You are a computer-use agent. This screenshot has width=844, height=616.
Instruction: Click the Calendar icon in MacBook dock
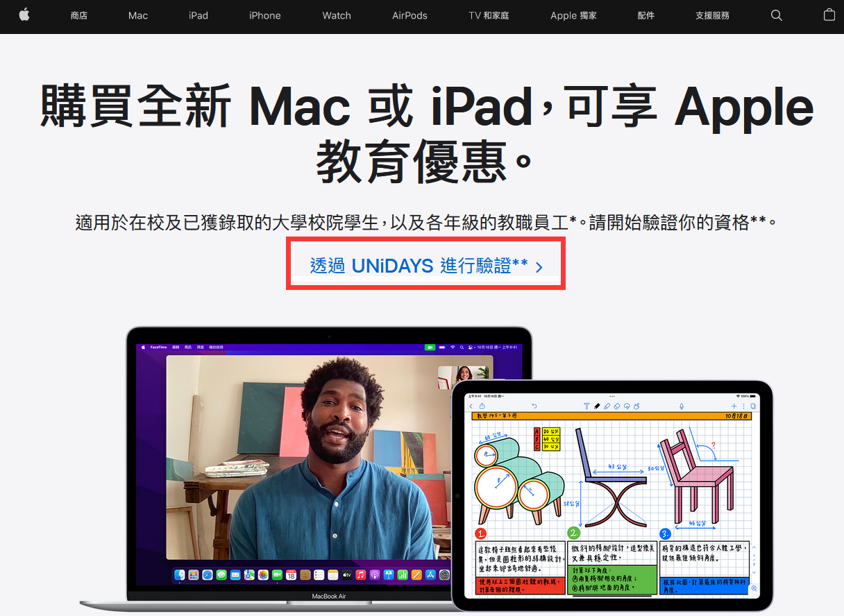point(291,575)
